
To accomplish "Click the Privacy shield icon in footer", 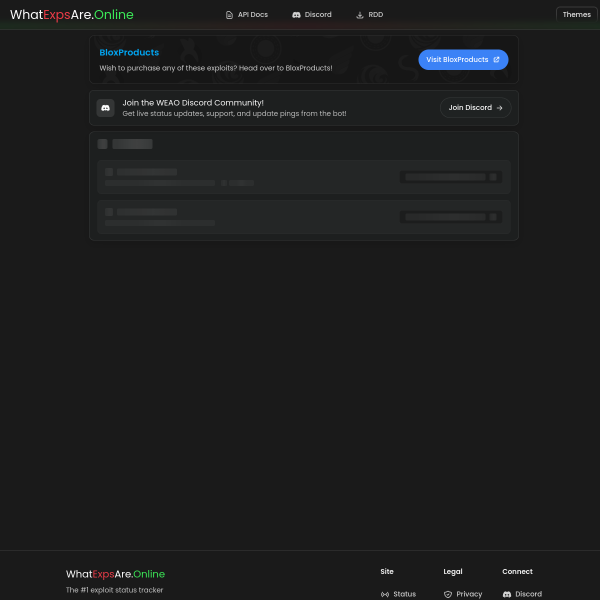I will click(448, 594).
